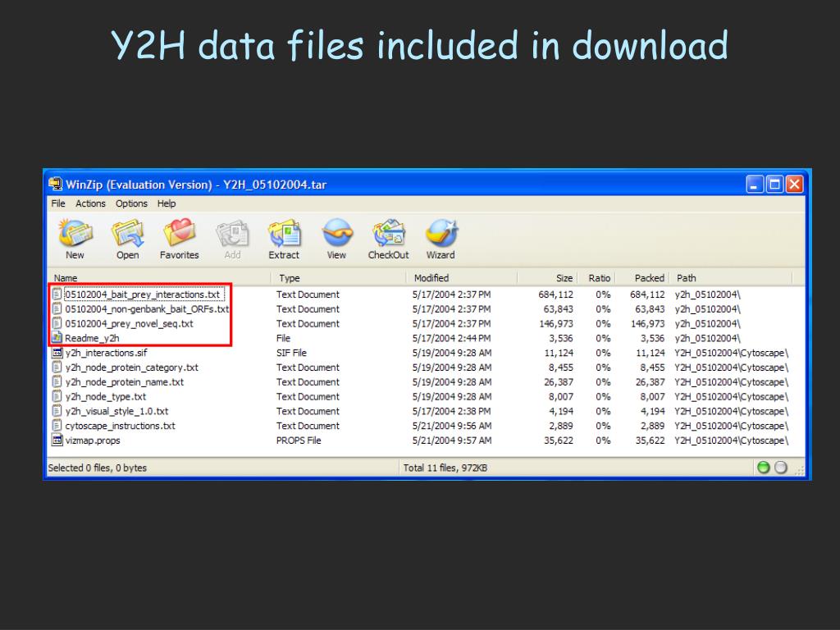Click file icon of 05102004_non-genbank_bait_ORFs.txt
The height and width of the screenshot is (630, 840).
point(57,308)
